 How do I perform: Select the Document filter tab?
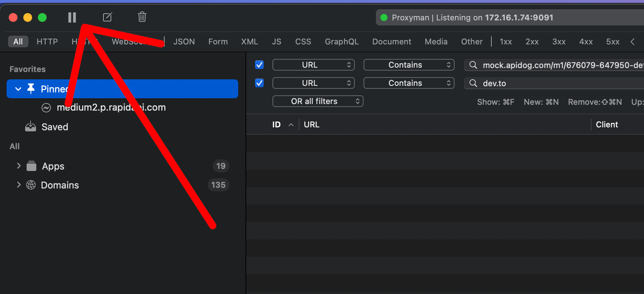(x=392, y=41)
